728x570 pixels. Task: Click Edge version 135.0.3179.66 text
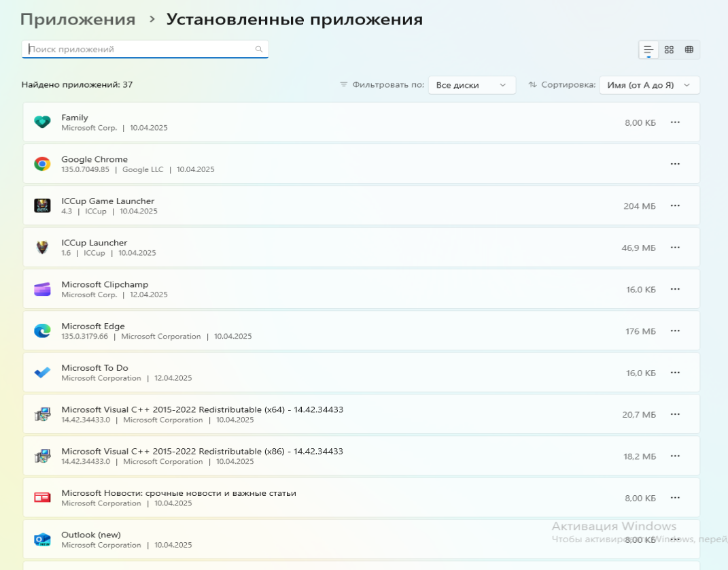tap(84, 336)
